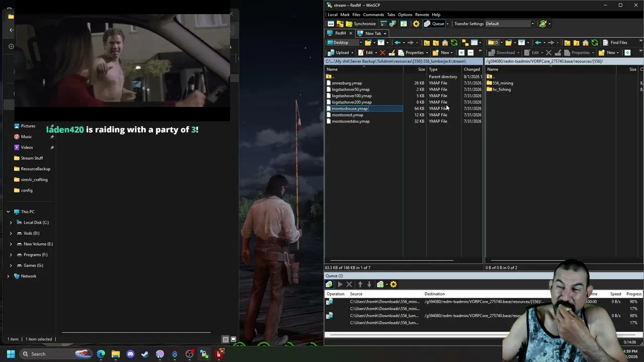Expand the Upload dropdown arrow
Viewport: 644px width, 362px height.
pos(352,52)
